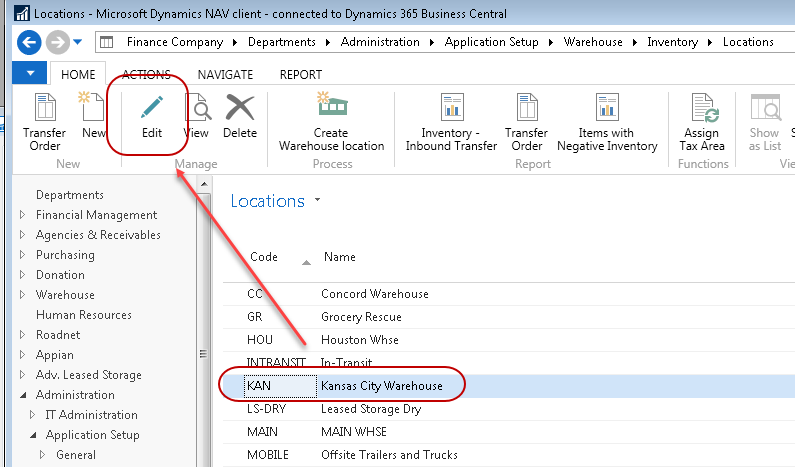
Task: Switch to the NAVIGATE ribbon tab
Action: coord(225,74)
